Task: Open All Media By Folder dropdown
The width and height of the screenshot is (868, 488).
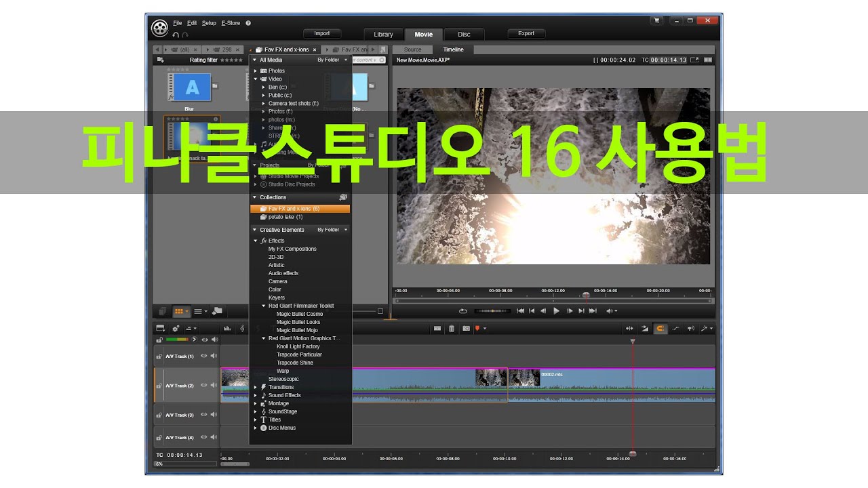Action: pos(332,60)
